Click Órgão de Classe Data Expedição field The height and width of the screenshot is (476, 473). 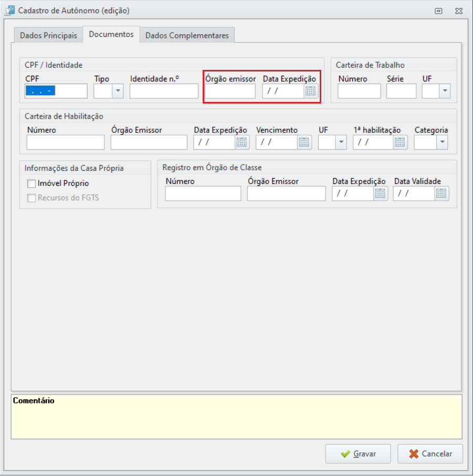[353, 193]
